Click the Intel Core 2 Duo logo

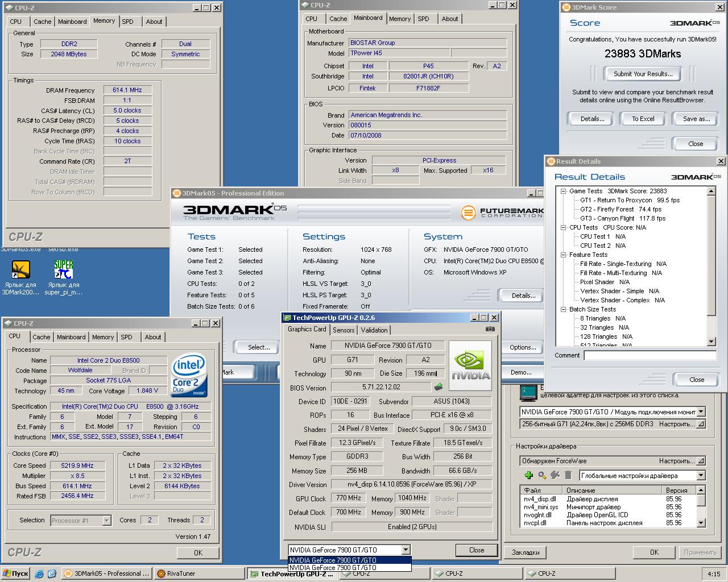pos(189,375)
